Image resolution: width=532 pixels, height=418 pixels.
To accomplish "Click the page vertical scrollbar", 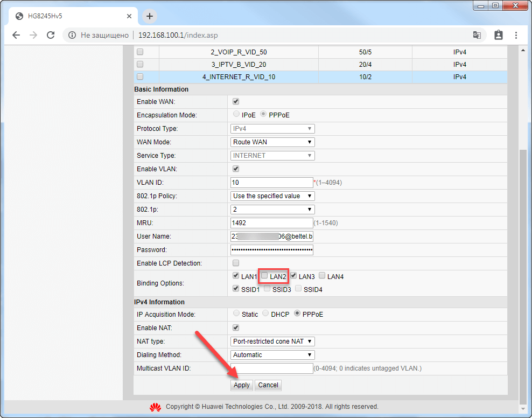I will [x=522, y=269].
